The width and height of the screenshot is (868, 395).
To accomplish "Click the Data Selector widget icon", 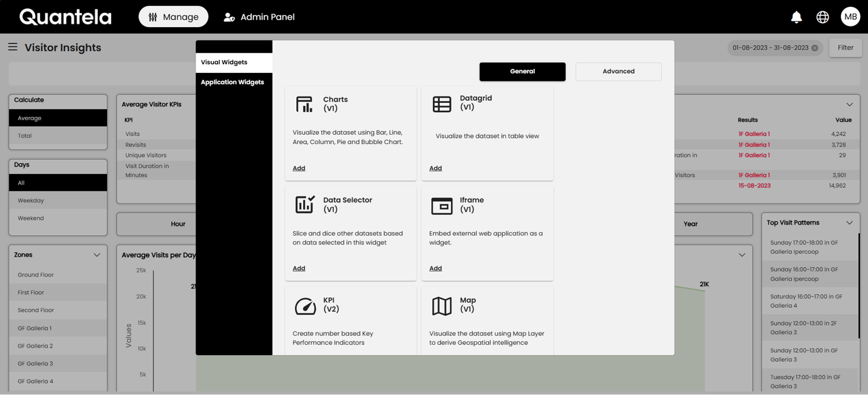I will pos(304,204).
